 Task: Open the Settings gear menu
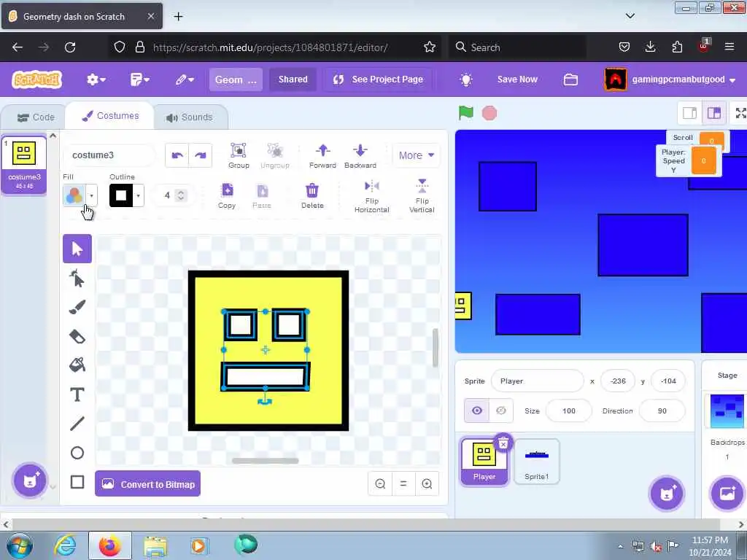click(x=96, y=79)
